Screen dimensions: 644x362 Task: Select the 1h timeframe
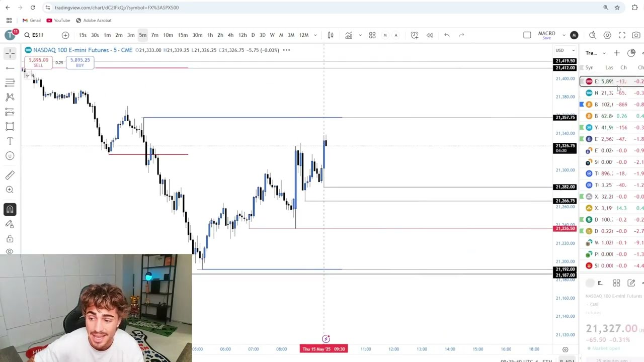(x=210, y=35)
